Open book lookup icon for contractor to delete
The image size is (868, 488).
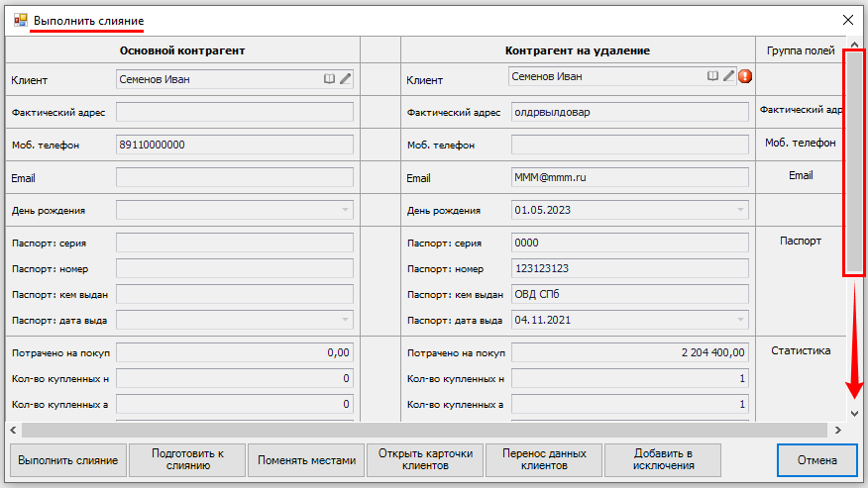pyautogui.click(x=712, y=75)
